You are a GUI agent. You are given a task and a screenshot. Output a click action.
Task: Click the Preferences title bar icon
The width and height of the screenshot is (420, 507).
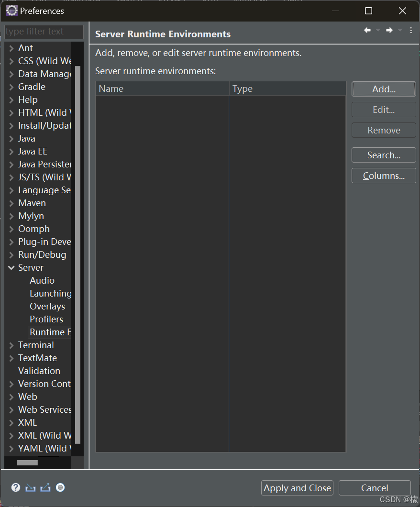coord(11,10)
